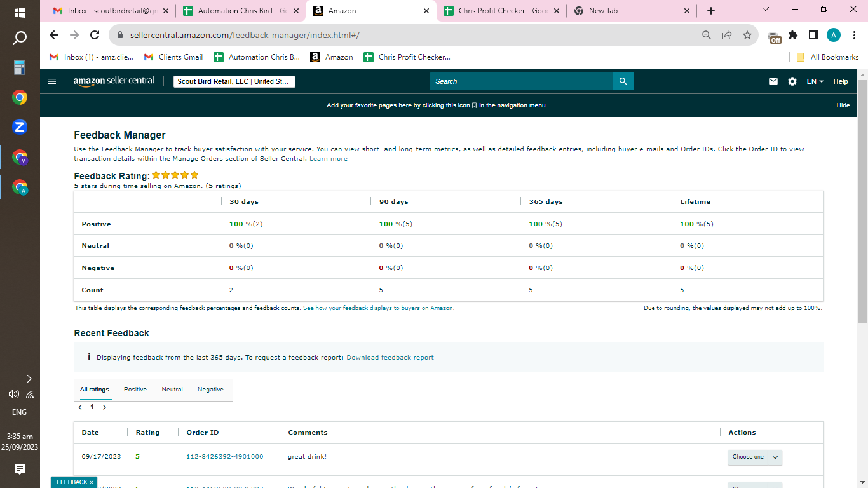This screenshot has height=488, width=868.
Task: Open Windows search from the taskbar
Action: [x=20, y=38]
